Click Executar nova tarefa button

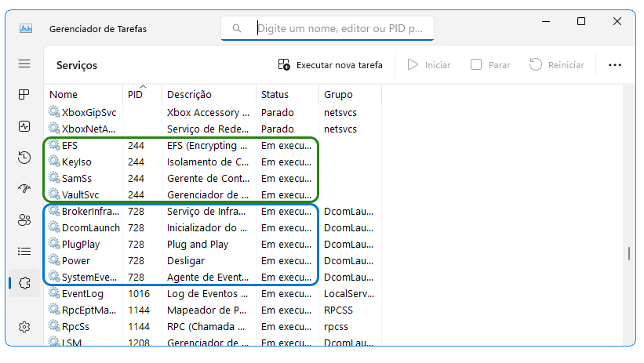[x=330, y=65]
